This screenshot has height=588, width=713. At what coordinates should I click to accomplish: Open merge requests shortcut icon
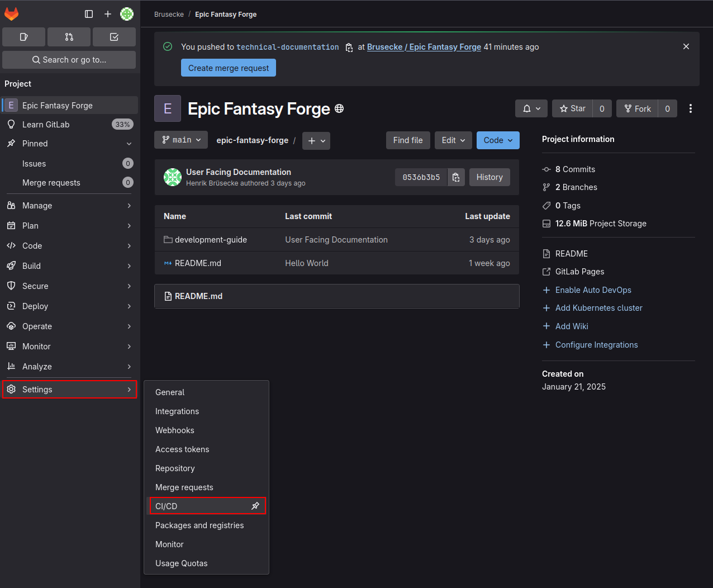tap(69, 37)
